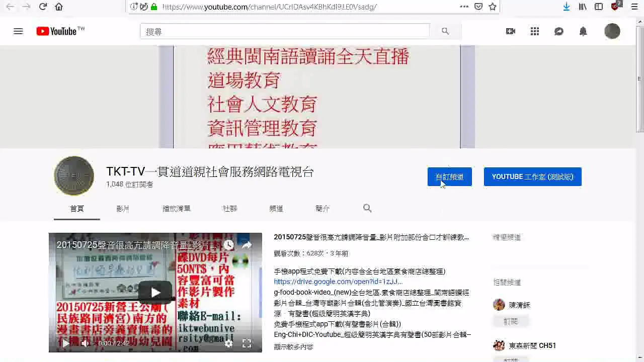Expand description with 顯示較多內容
Image resolution: width=644 pixels, height=362 pixels.
(x=293, y=347)
